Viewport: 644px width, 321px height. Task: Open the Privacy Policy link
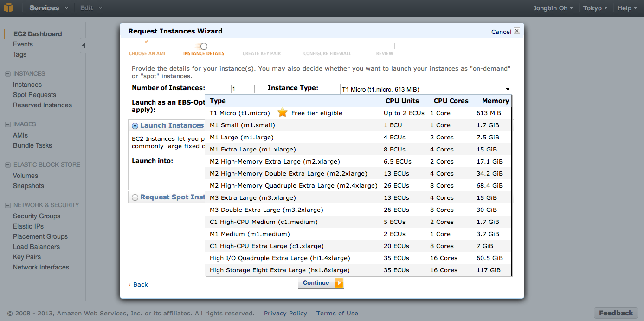(285, 313)
